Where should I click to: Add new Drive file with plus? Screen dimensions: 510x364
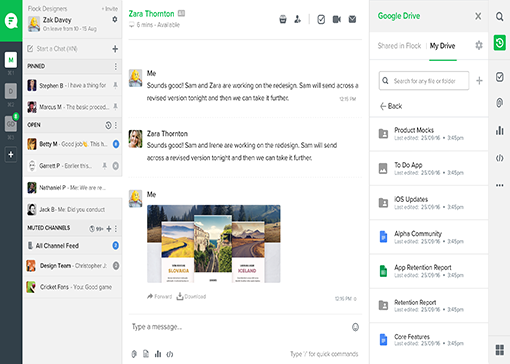479,81
